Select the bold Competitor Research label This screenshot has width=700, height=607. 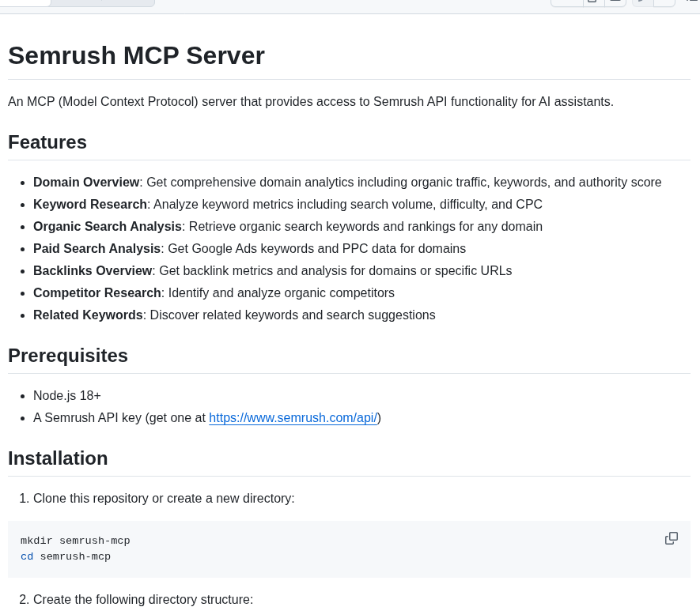coord(97,293)
